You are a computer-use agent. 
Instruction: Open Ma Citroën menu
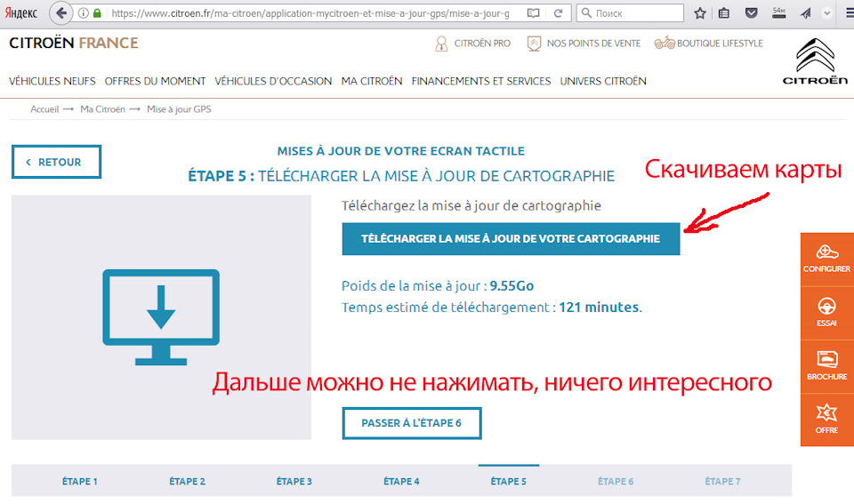372,81
